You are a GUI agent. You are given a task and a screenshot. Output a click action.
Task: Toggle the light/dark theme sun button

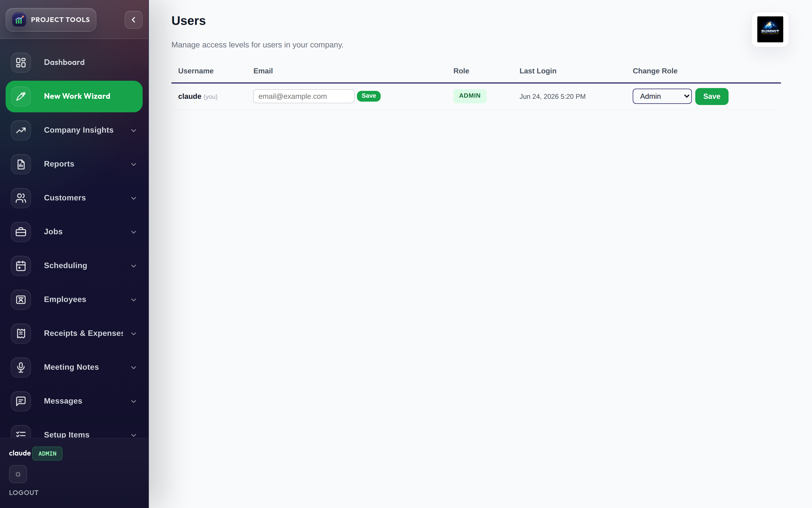[x=18, y=474]
